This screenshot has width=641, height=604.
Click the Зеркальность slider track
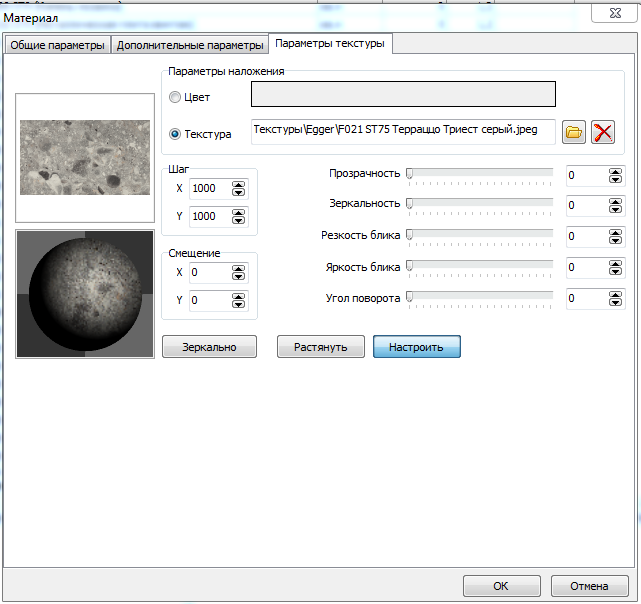tap(480, 203)
